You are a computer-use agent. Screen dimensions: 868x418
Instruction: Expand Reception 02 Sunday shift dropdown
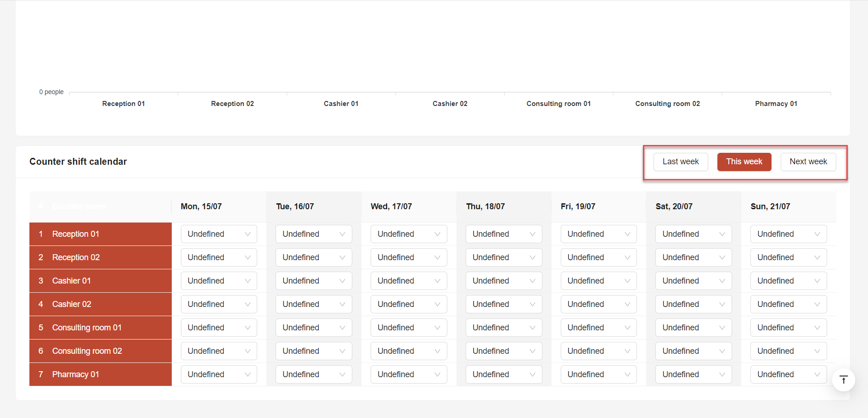click(789, 257)
